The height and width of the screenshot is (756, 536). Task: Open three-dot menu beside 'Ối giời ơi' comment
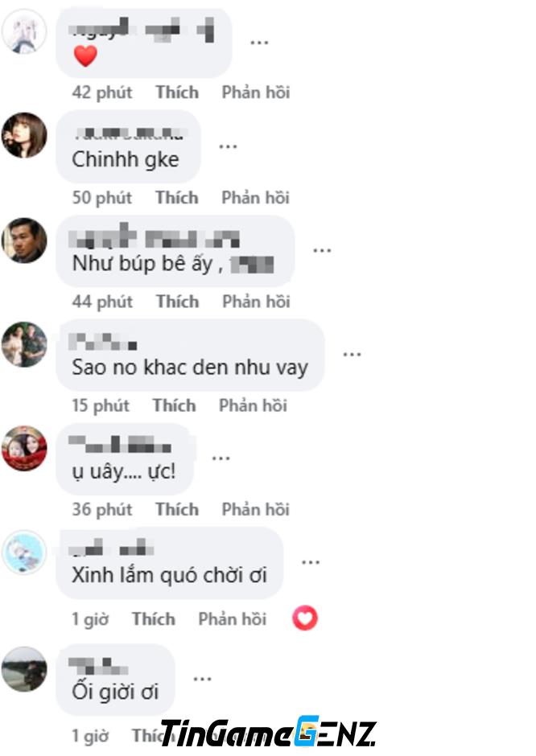[x=202, y=679]
